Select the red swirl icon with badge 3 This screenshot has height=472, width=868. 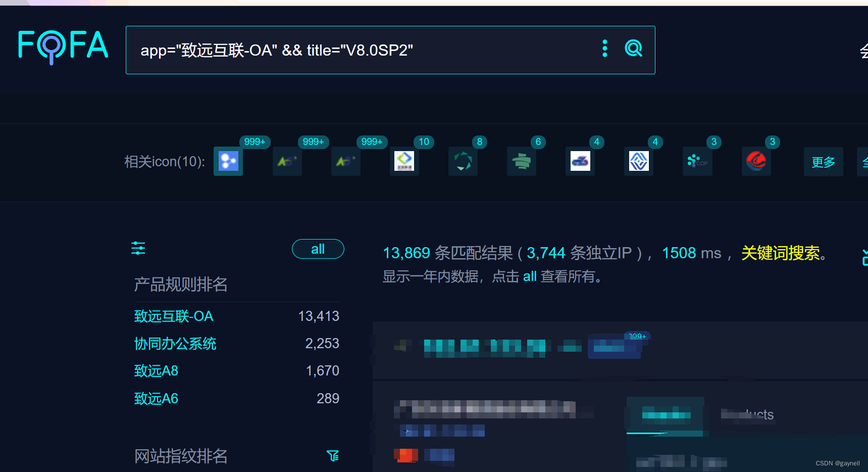click(756, 161)
